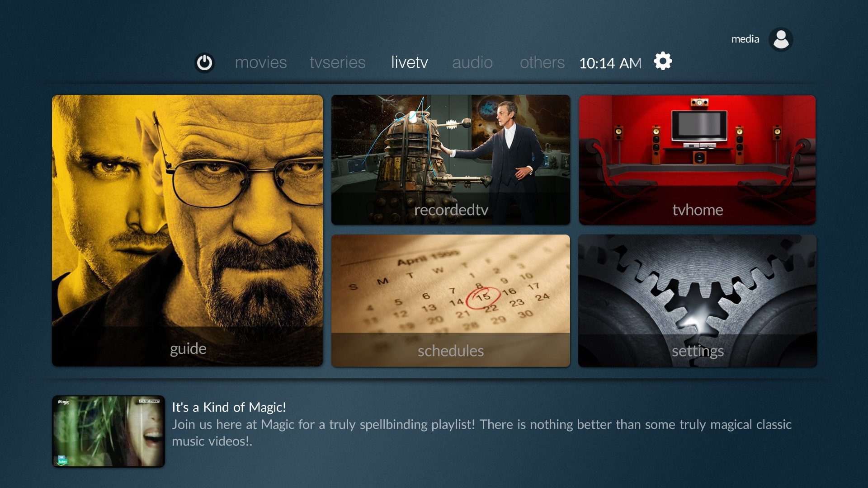Click the It's a Kind of Magic! title
The image size is (868, 488).
(x=229, y=407)
